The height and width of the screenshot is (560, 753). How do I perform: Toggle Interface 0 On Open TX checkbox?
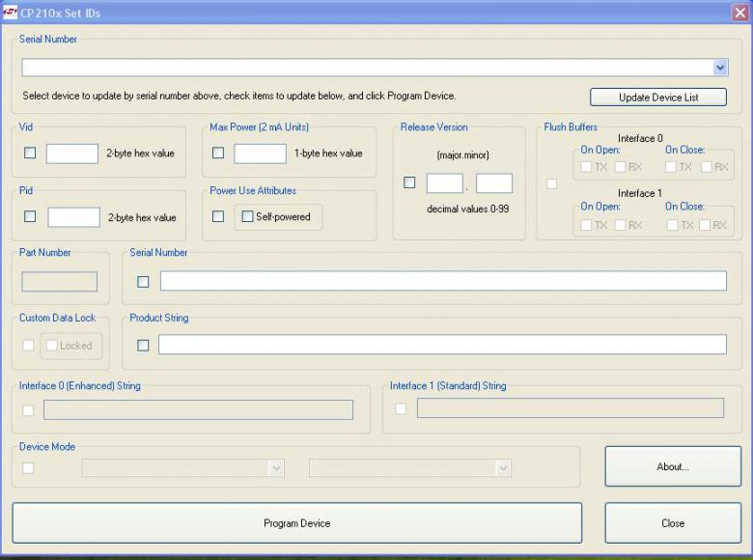pos(586,167)
